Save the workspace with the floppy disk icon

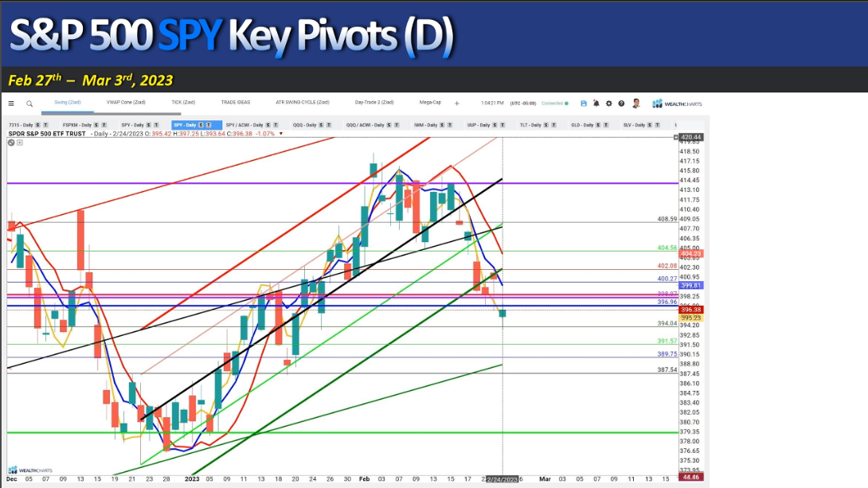click(x=584, y=103)
